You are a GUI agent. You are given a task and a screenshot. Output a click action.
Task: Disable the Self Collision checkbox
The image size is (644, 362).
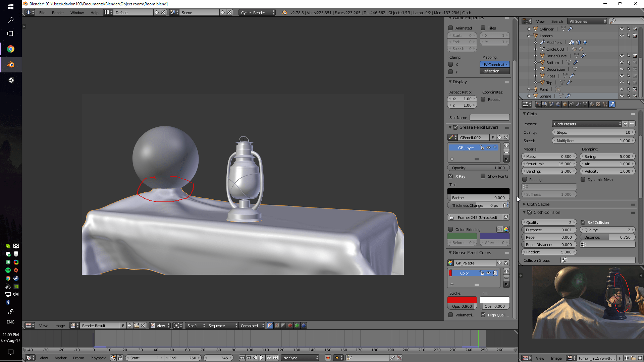click(x=584, y=222)
